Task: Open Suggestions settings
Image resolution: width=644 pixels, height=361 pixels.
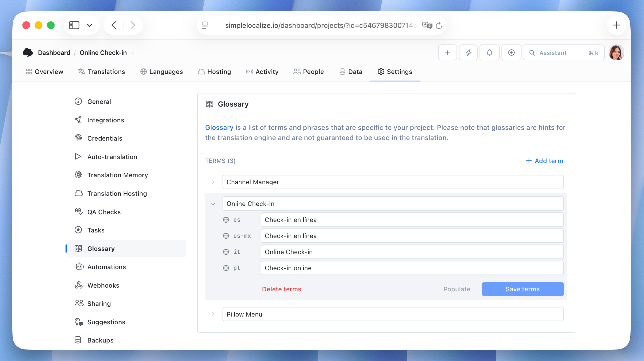Action: (x=127, y=322)
